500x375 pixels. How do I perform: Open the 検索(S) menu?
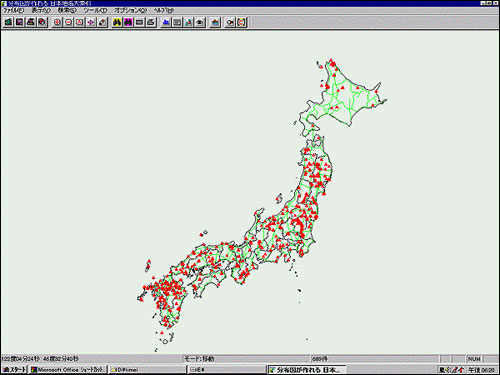[67, 10]
